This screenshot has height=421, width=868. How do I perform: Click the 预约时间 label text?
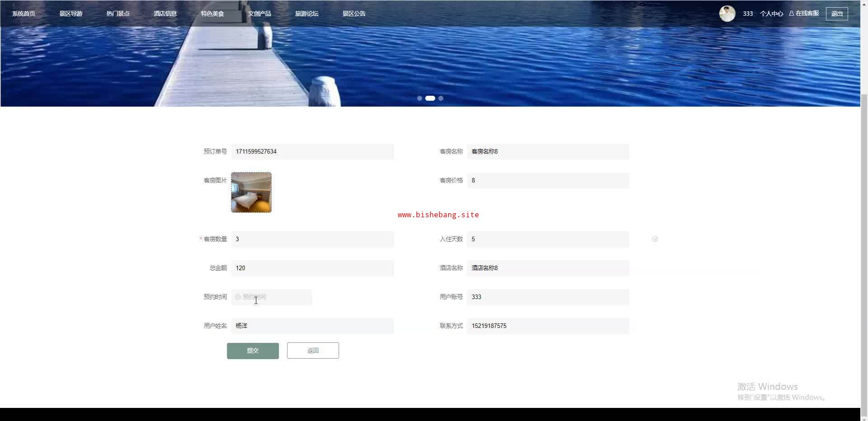tap(215, 297)
